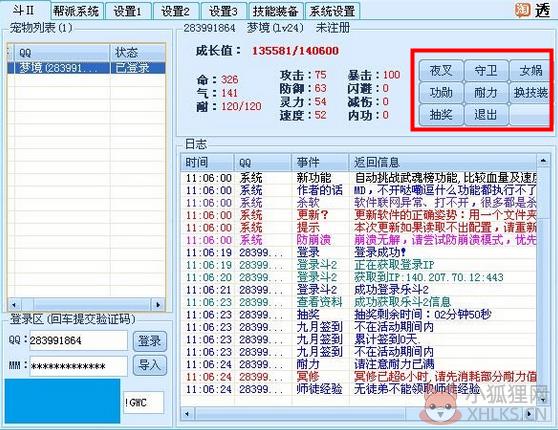Click the 抽奖 lottery button
Image resolution: width=558 pixels, height=430 pixels.
[441, 115]
